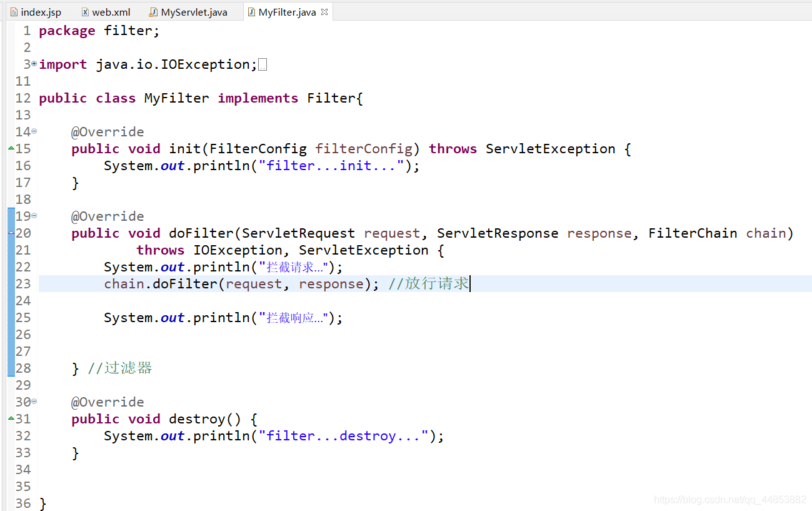Click the 'doFilter' method name on line 20
The image size is (812, 511).
click(201, 233)
